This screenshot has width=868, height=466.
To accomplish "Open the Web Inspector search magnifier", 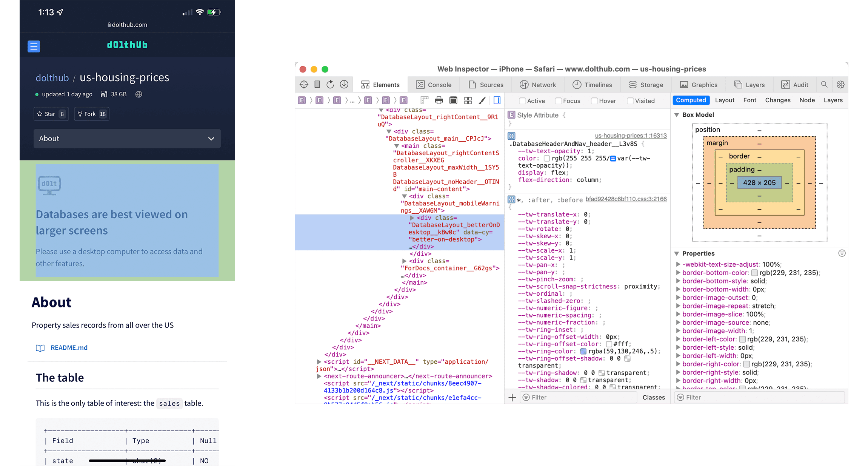I will tap(824, 85).
